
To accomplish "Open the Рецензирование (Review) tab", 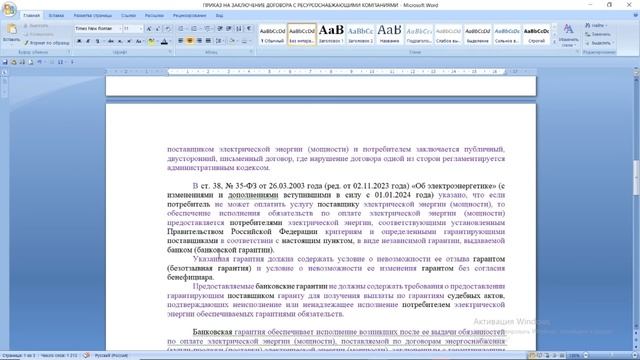I will pos(189,16).
